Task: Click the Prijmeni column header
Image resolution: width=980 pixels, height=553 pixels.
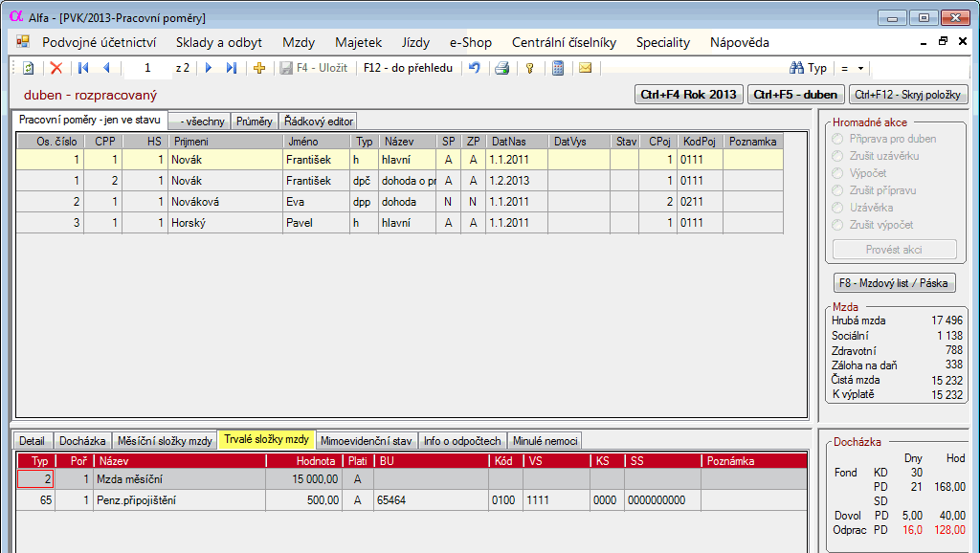Action: [x=226, y=142]
